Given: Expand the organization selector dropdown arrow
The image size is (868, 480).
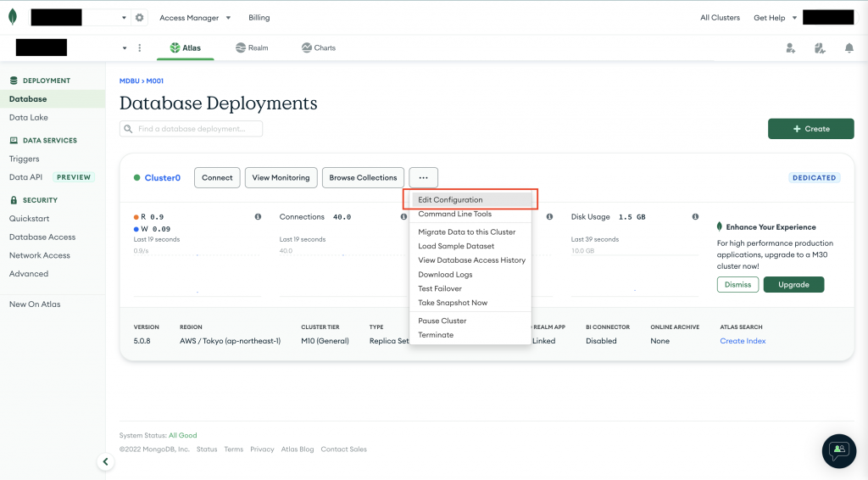Looking at the screenshot, I should coord(124,18).
